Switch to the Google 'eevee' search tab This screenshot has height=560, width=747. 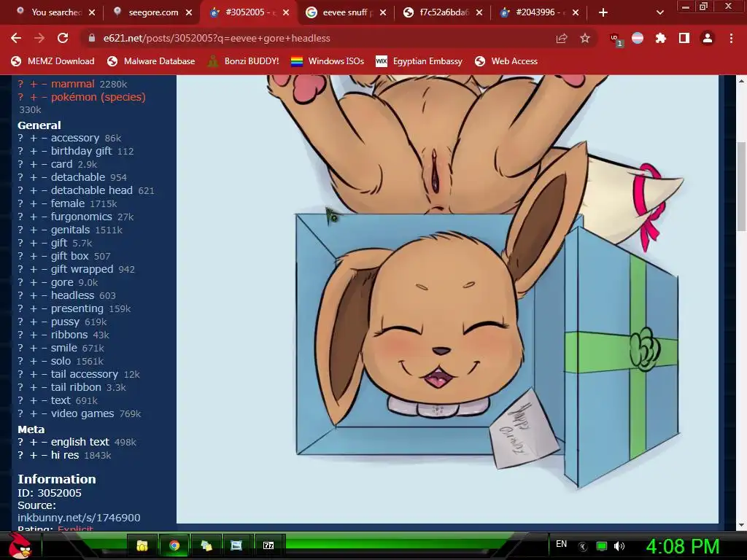point(345,12)
